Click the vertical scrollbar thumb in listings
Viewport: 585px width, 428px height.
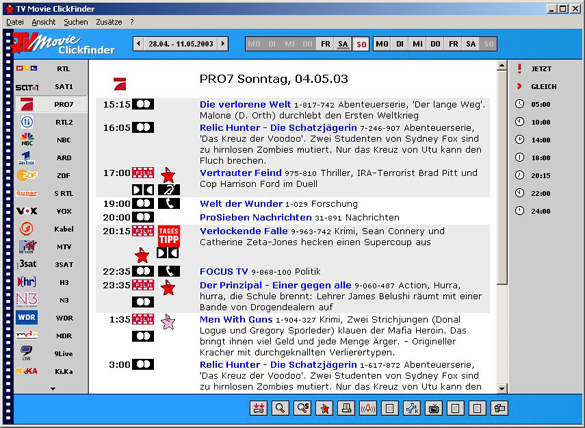[502, 178]
